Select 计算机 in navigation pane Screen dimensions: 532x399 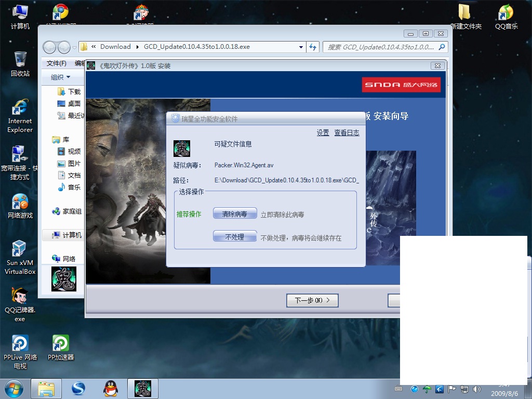coord(67,235)
